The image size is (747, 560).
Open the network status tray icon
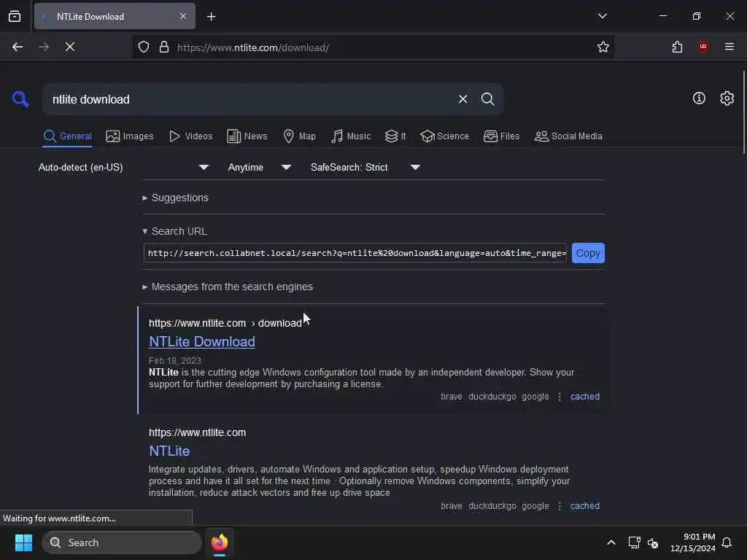pos(634,542)
